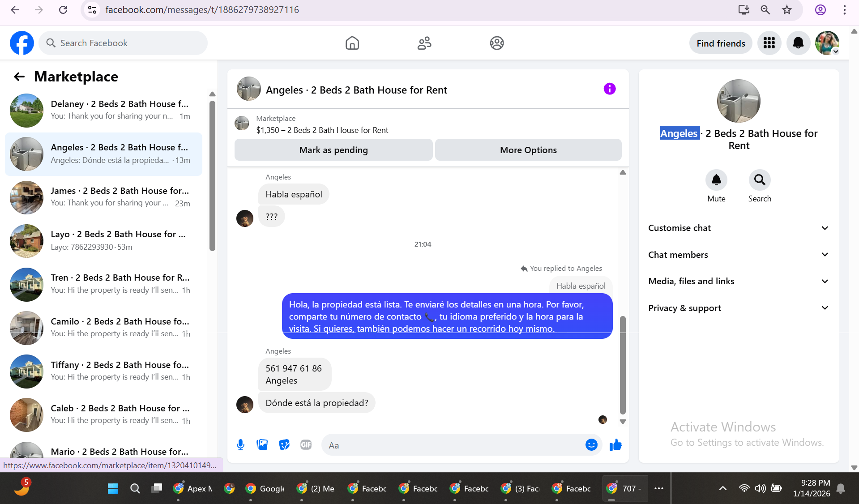Screen dimensions: 859x504
Task: Open conversation information purple icon
Action: click(610, 89)
